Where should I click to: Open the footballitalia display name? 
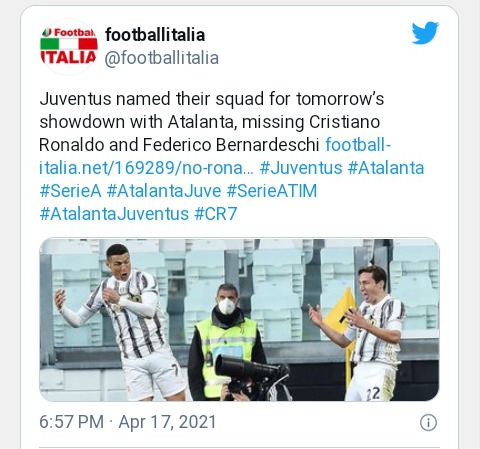click(x=155, y=35)
